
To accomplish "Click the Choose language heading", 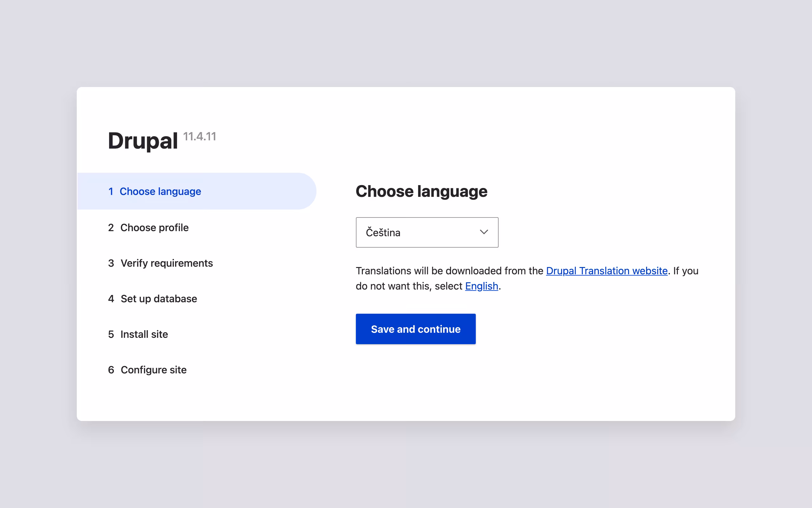I will pos(422,191).
